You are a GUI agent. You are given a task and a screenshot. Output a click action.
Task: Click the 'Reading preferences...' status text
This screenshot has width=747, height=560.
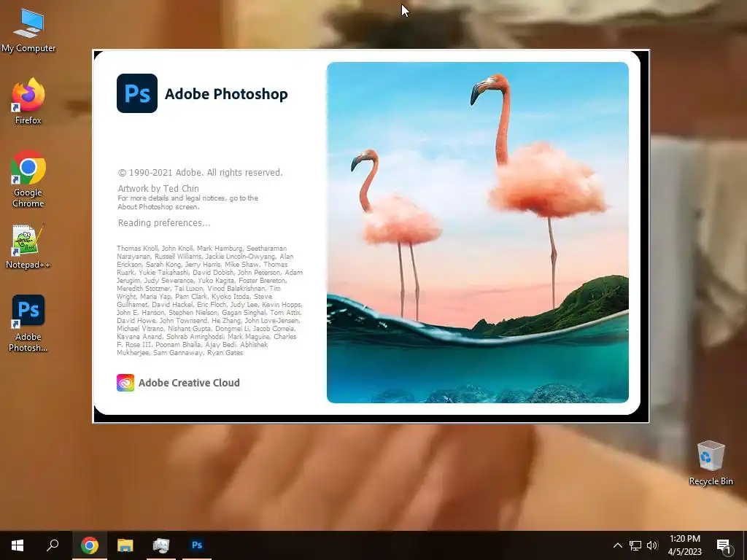pyautogui.click(x=164, y=223)
